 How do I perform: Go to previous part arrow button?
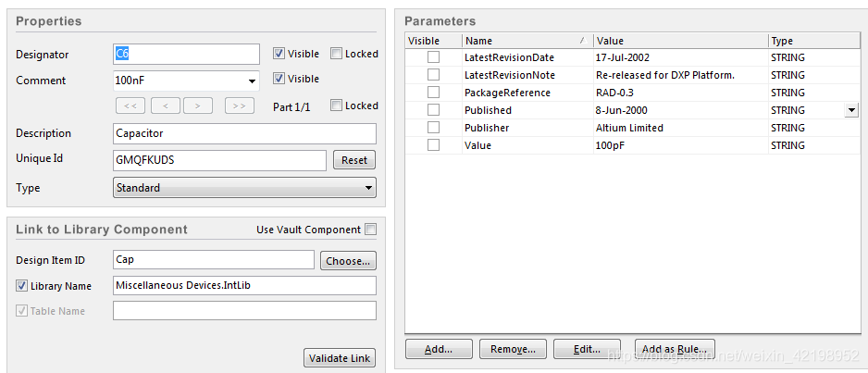pyautogui.click(x=165, y=106)
